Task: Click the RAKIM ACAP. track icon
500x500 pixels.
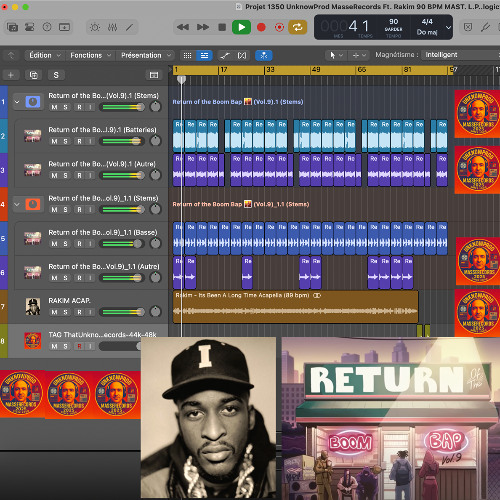Action: (x=33, y=306)
